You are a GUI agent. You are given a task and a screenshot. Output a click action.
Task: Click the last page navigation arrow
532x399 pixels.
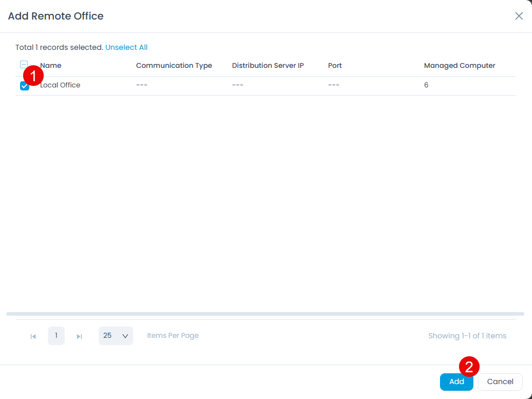pos(79,336)
